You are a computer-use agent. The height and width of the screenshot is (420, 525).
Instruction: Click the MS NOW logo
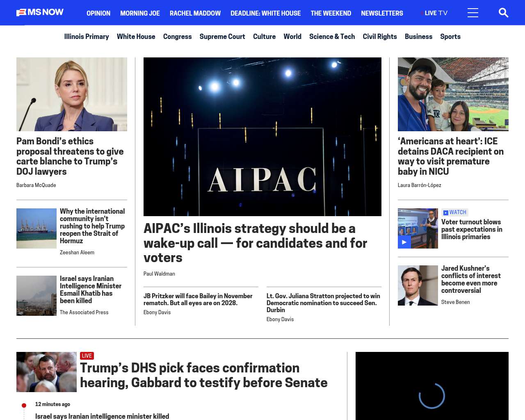[40, 13]
